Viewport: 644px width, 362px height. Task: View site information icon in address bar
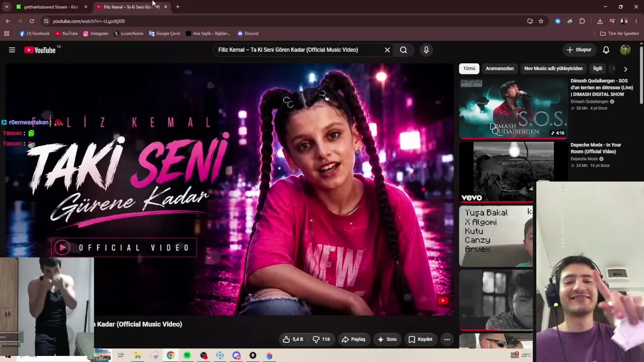pyautogui.click(x=46, y=21)
